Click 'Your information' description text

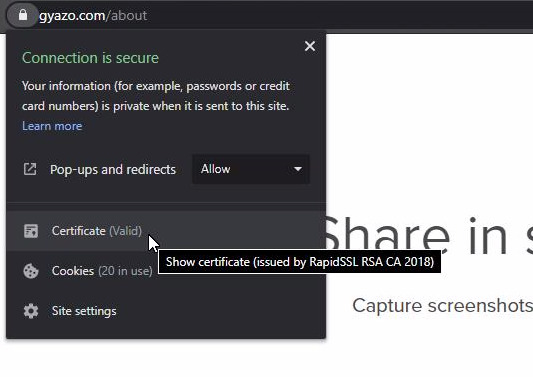click(156, 96)
